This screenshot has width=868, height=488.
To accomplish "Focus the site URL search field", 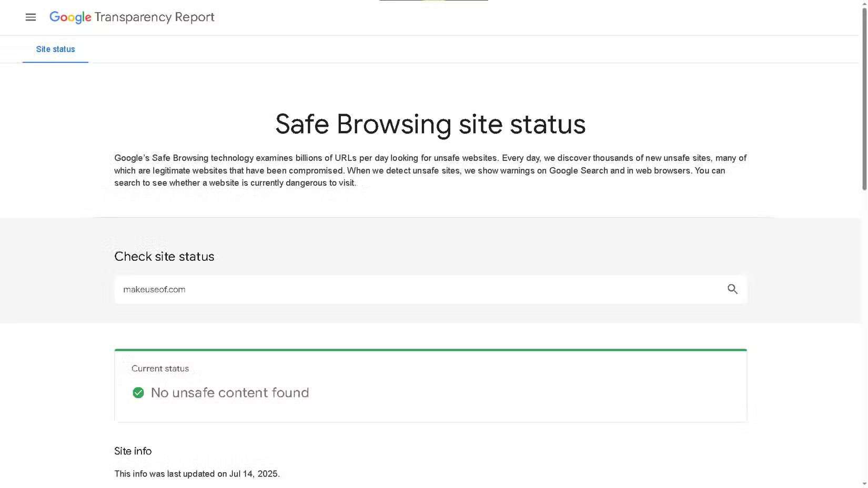I will 421,289.
